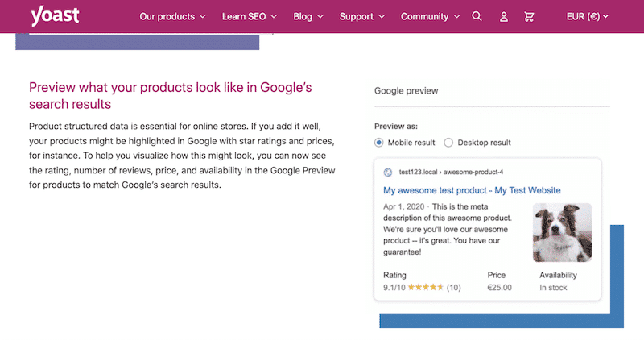Screen dimensions: 644x341
Task: Click the Apr 1, 2020 date
Action: click(403, 206)
